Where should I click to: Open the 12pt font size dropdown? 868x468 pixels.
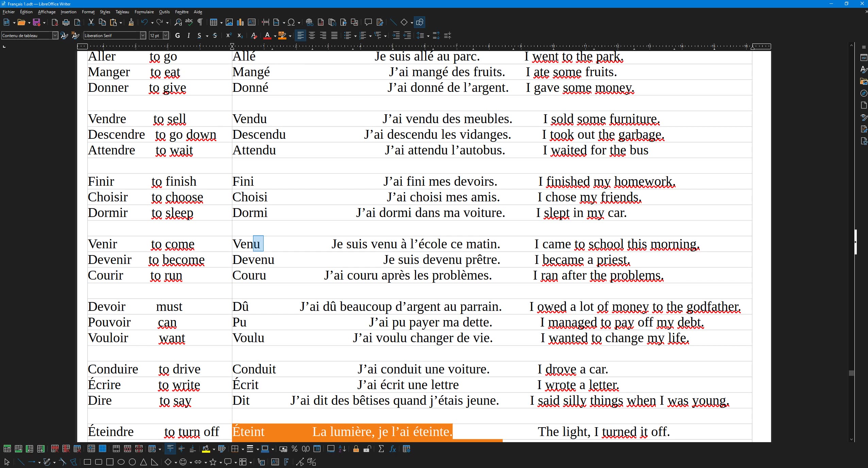pyautogui.click(x=166, y=35)
